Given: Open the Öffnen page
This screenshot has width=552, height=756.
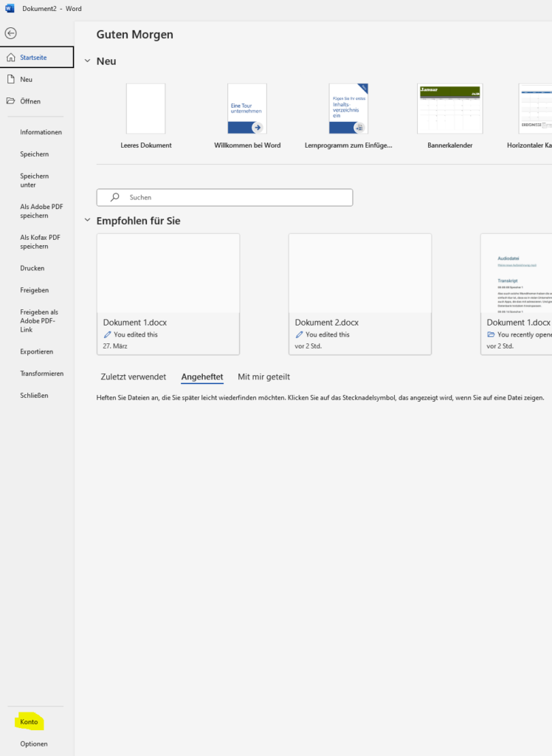Looking at the screenshot, I should click(37, 101).
